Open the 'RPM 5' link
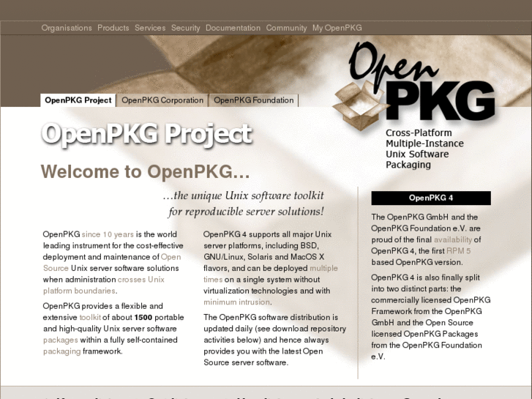 [458, 251]
